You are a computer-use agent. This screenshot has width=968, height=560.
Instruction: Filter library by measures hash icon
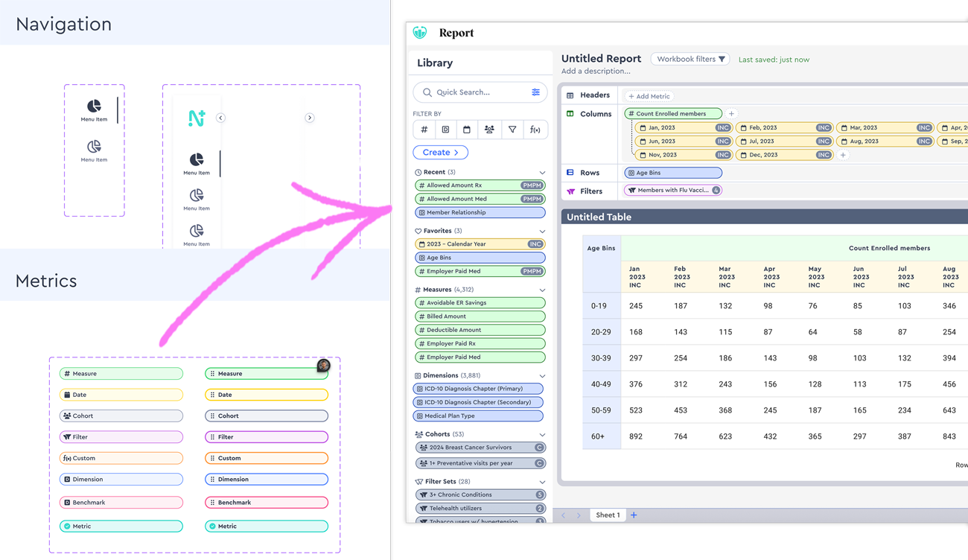(424, 130)
